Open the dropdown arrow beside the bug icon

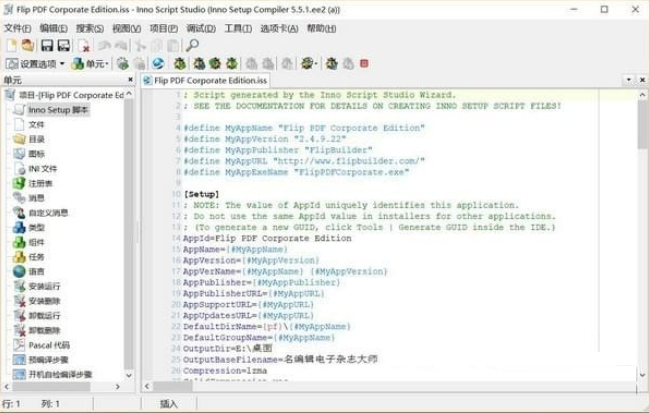pos(316,64)
